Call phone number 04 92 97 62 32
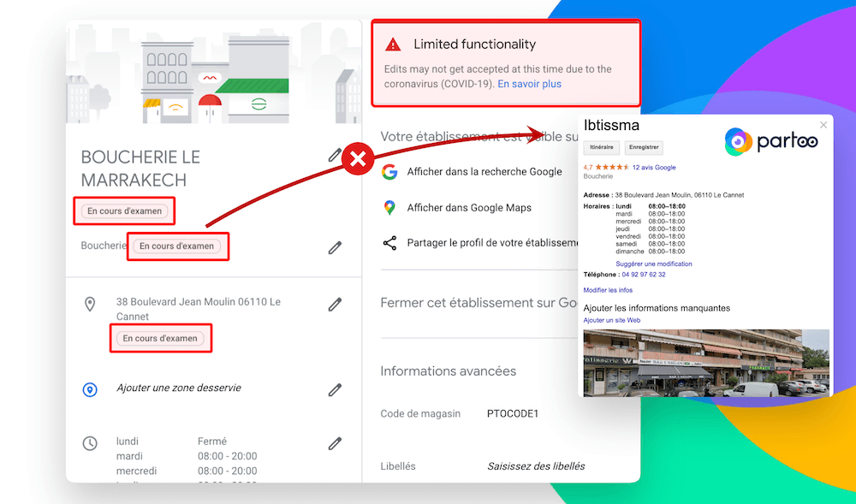The image size is (856, 504). click(x=644, y=275)
